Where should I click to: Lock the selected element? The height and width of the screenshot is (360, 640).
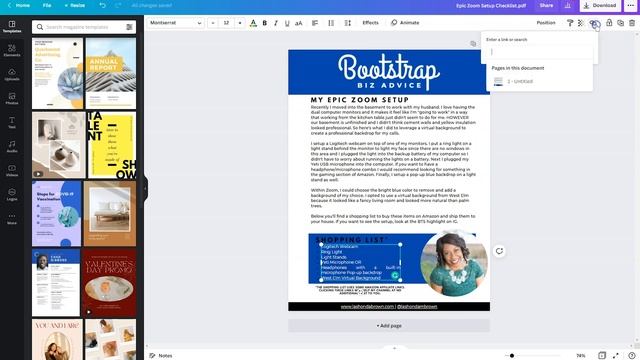point(609,23)
